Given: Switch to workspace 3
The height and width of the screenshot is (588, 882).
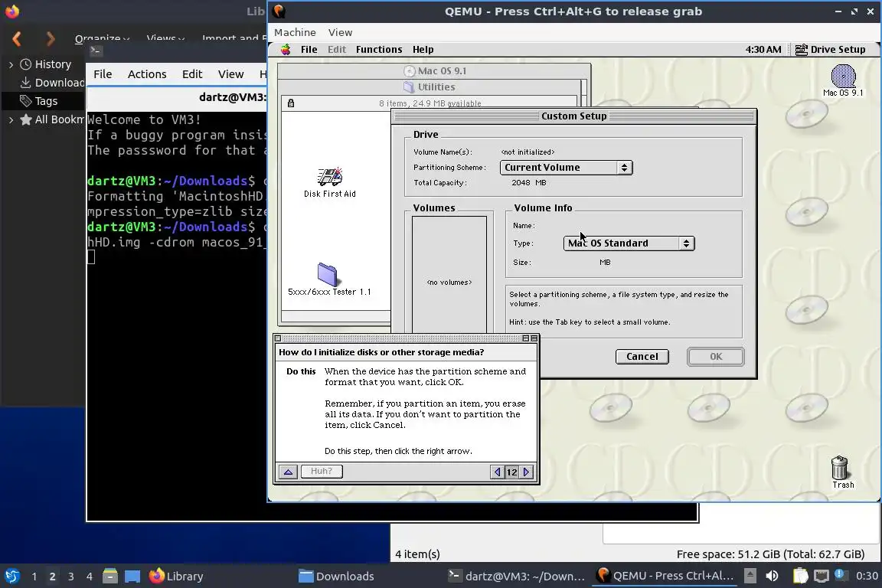Looking at the screenshot, I should coord(71,577).
